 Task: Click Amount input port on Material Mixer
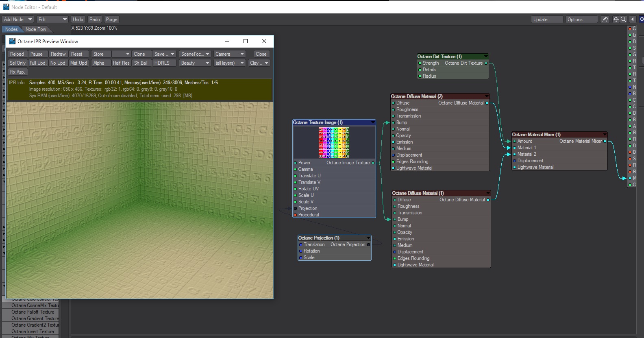pos(514,141)
